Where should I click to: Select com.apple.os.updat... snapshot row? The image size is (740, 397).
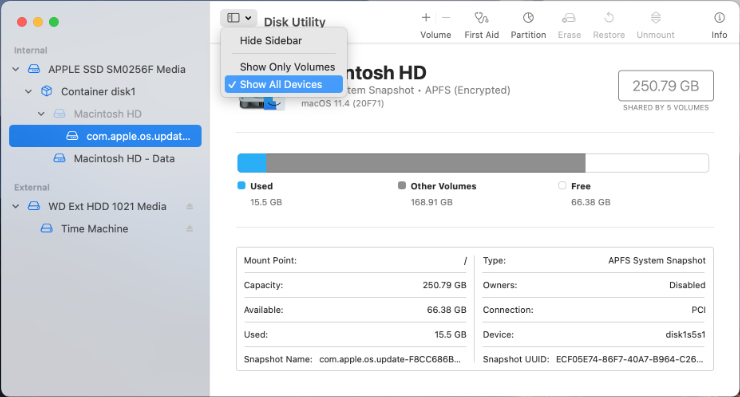click(x=105, y=136)
